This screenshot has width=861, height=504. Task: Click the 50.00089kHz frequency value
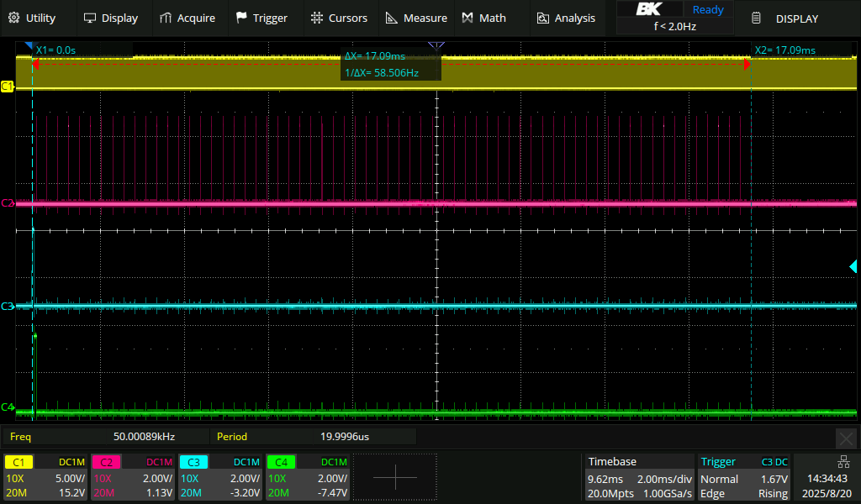click(x=144, y=437)
